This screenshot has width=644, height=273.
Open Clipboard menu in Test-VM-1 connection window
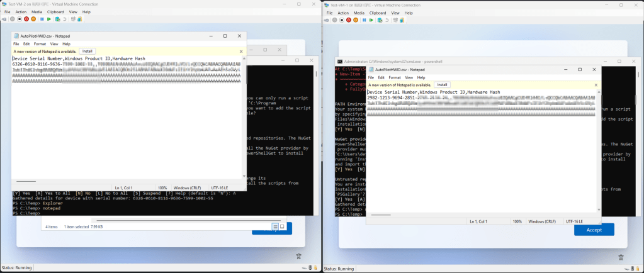[378, 12]
